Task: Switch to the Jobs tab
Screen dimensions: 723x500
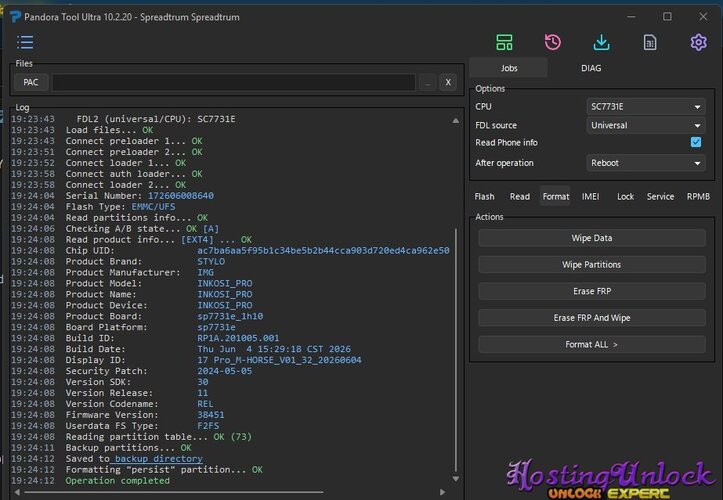Action: coord(509,68)
